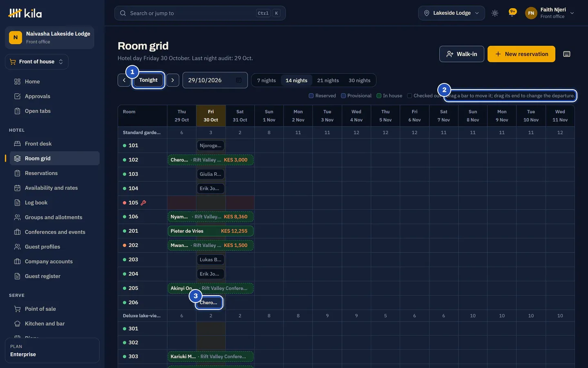Select the Lukas B booking in room 203
Screen dimensions: 588x368
(x=211, y=260)
